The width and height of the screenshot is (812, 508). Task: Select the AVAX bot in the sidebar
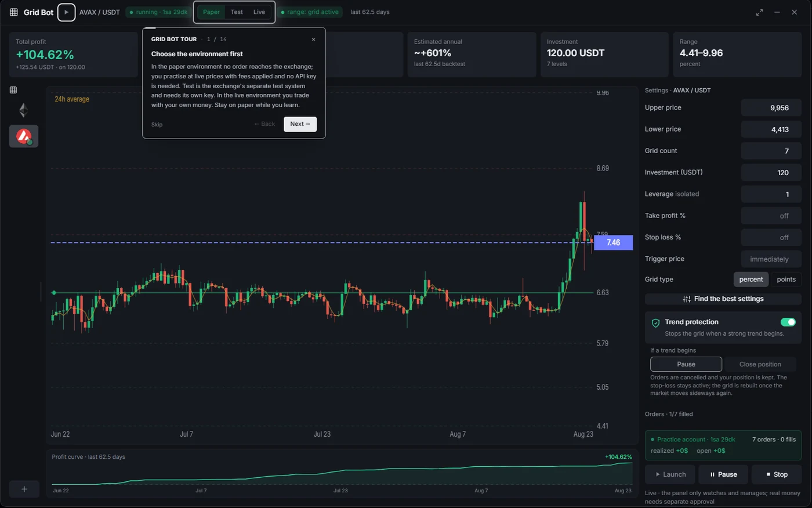24,136
